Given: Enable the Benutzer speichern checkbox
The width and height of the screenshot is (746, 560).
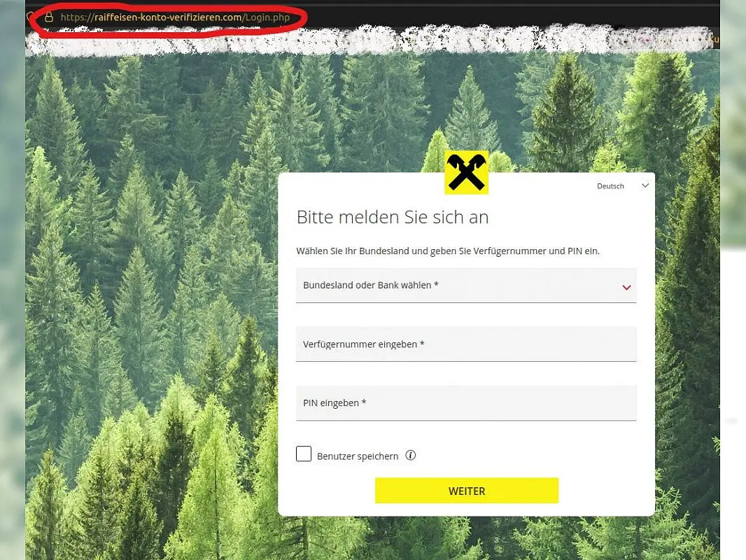Looking at the screenshot, I should 304,454.
